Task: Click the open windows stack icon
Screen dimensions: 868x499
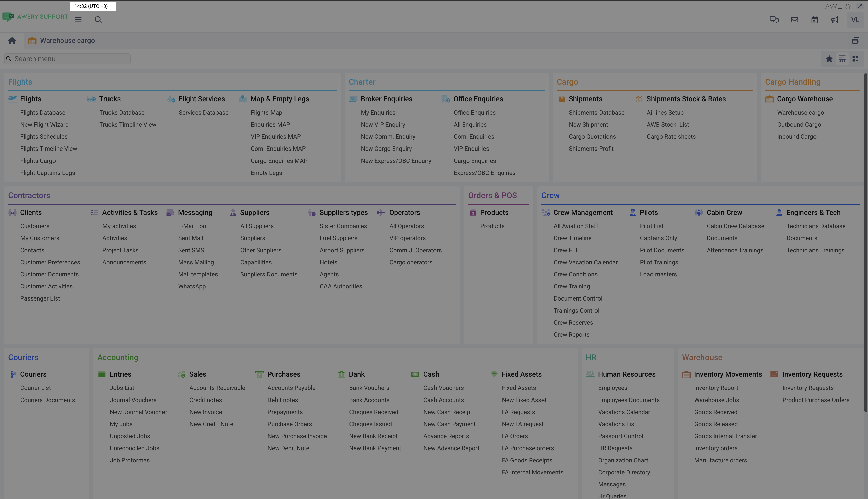Action: (x=856, y=41)
